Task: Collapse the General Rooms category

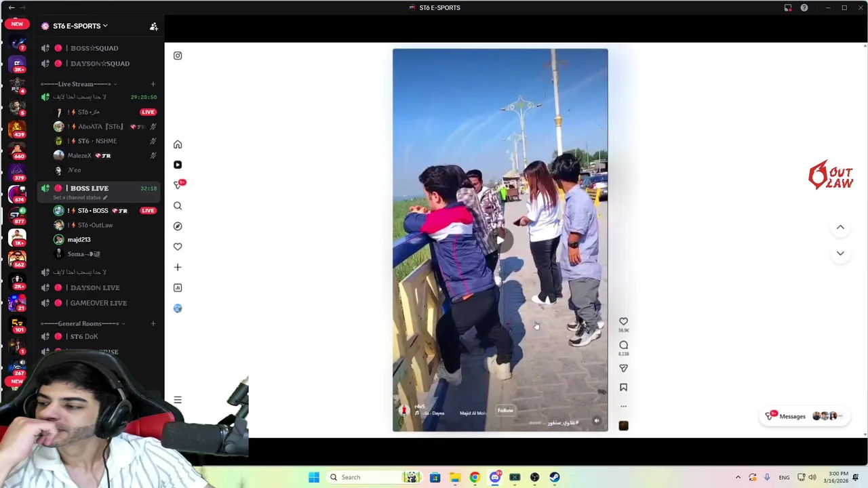Action: point(82,323)
